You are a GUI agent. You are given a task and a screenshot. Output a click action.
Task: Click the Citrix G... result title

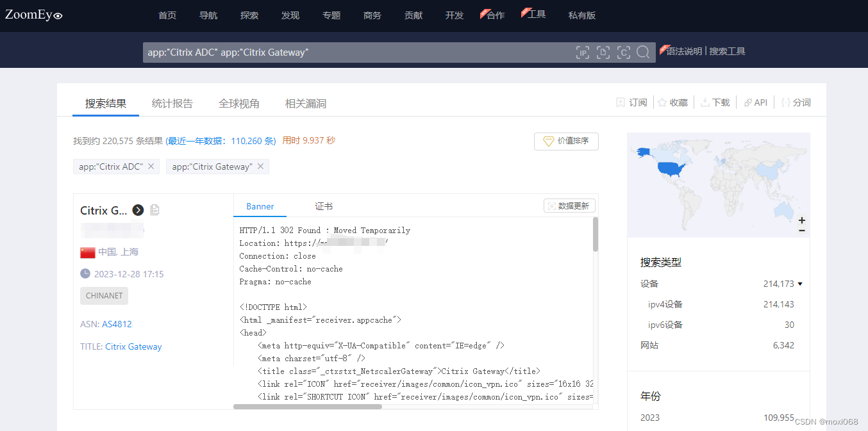[104, 210]
